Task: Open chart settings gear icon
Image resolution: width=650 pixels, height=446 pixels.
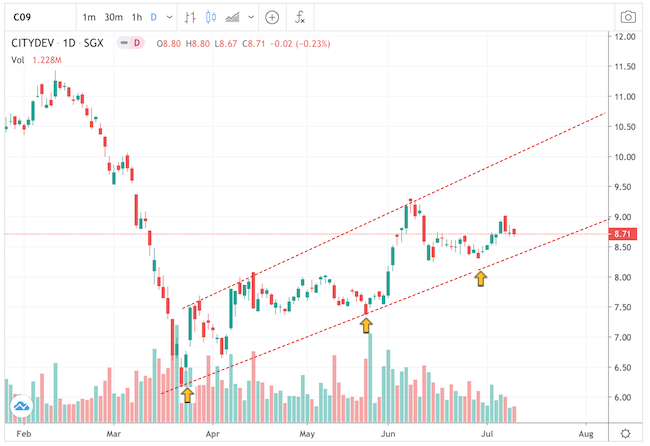Action: [x=626, y=434]
